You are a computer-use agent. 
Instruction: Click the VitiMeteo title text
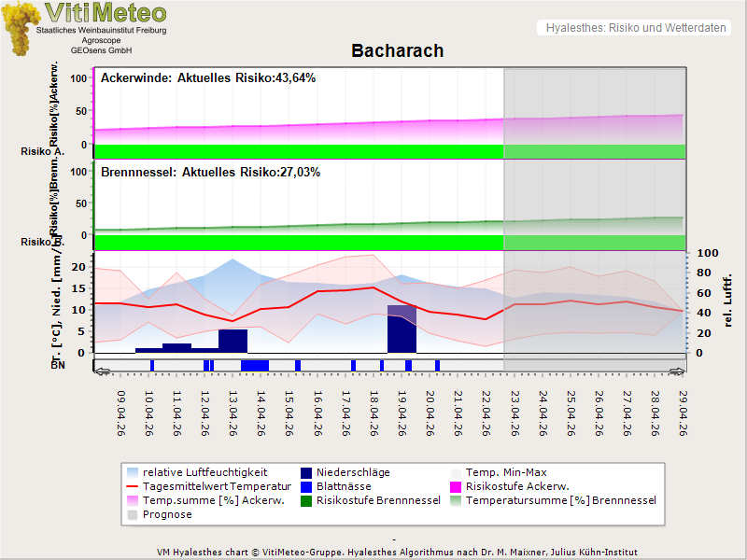tap(106, 13)
